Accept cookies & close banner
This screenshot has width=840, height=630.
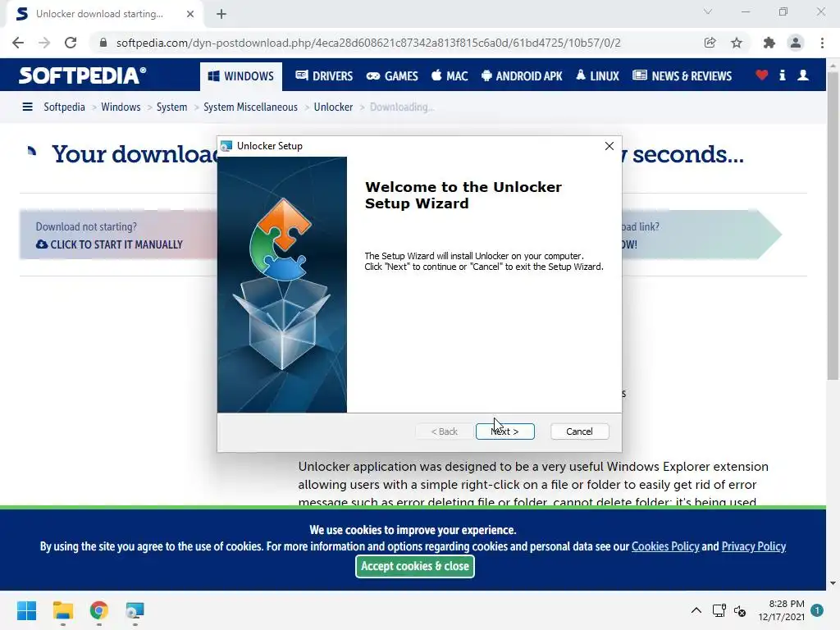[414, 566]
